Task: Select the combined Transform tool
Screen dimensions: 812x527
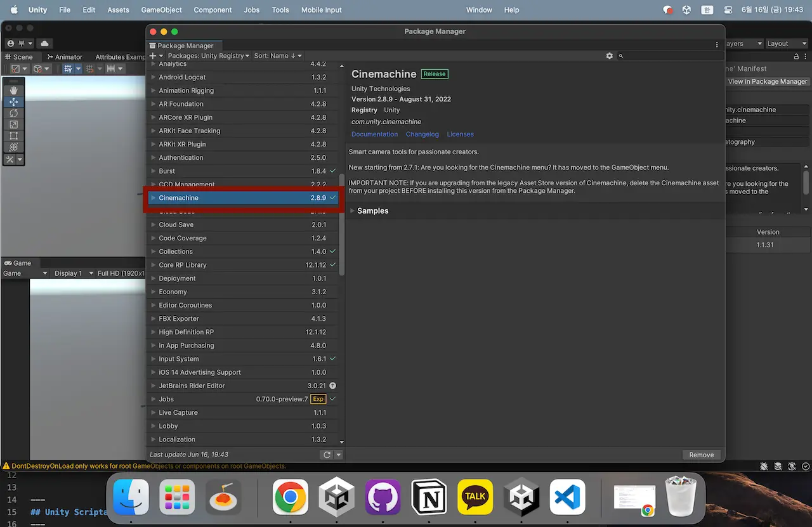Action: tap(13, 147)
